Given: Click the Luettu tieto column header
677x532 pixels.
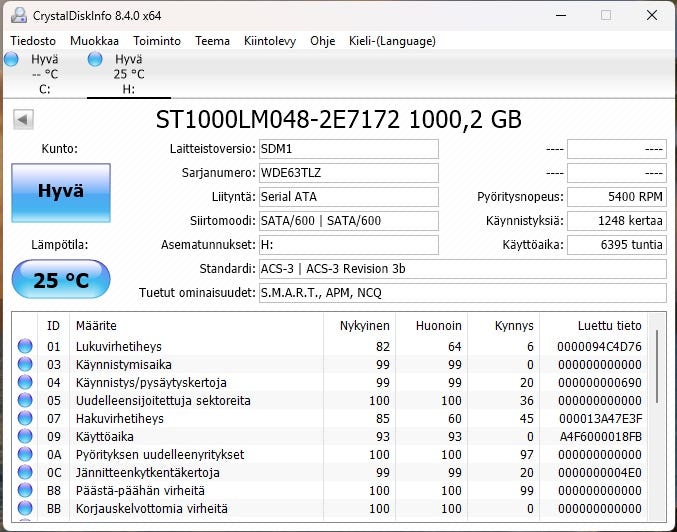Looking at the screenshot, I should [610, 326].
